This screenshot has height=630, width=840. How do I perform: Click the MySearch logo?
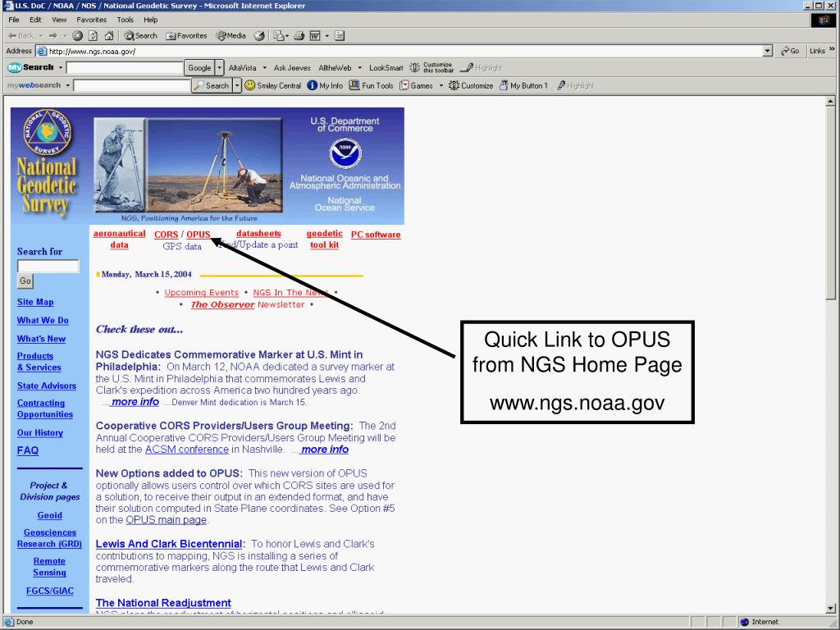tap(30, 67)
